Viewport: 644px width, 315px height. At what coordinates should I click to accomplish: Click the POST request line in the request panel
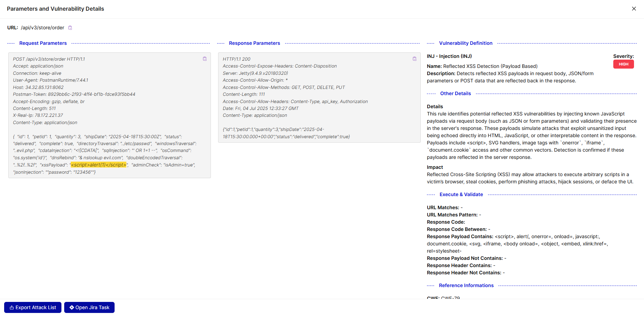49,59
